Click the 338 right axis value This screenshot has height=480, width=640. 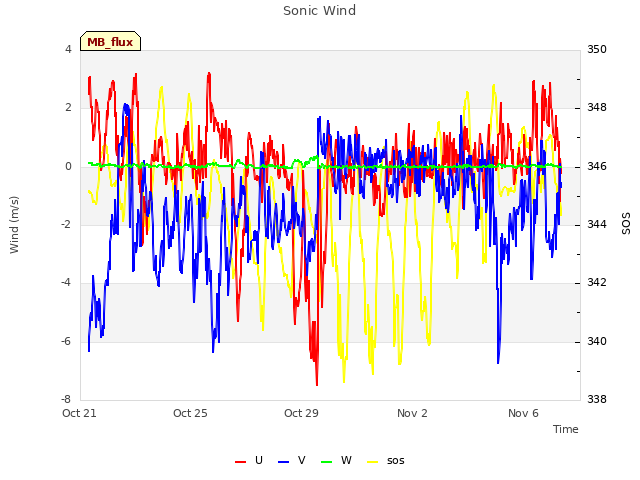(597, 399)
